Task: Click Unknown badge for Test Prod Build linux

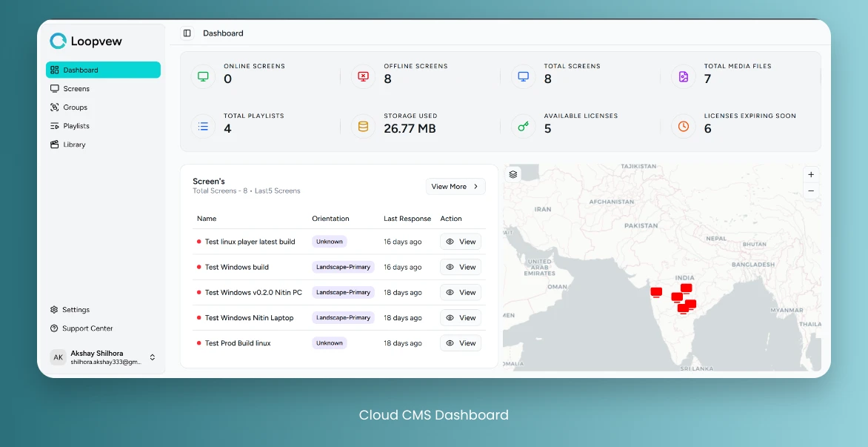Action: point(330,343)
